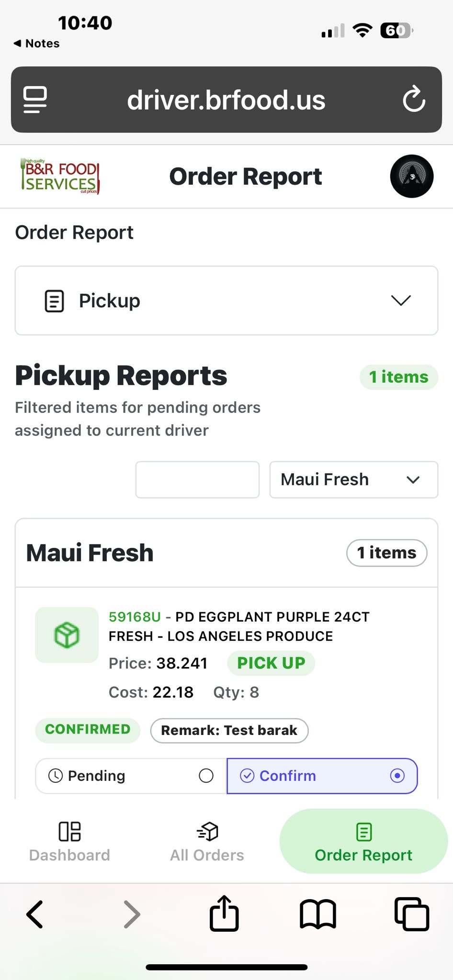Open the Order Report tab
This screenshot has height=980, width=453.
coord(363,842)
